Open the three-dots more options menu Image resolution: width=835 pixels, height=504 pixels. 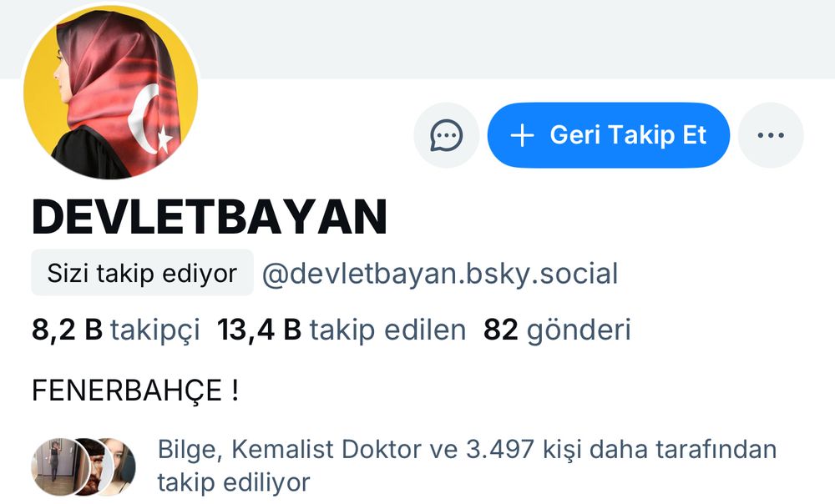(771, 135)
